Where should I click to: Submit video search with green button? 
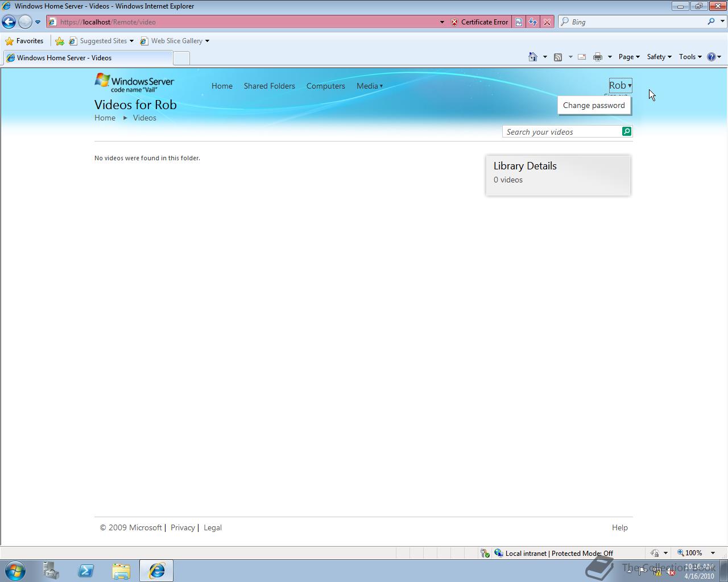(627, 131)
